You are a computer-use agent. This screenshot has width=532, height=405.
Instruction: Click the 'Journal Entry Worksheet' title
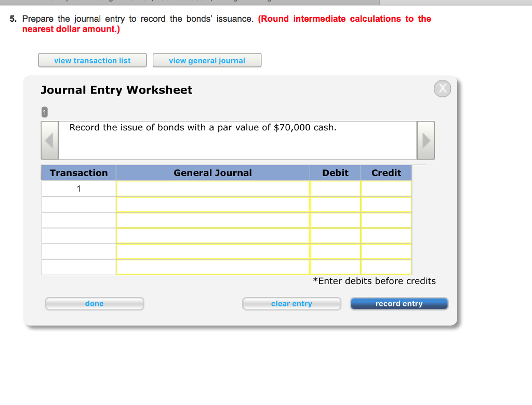point(116,90)
